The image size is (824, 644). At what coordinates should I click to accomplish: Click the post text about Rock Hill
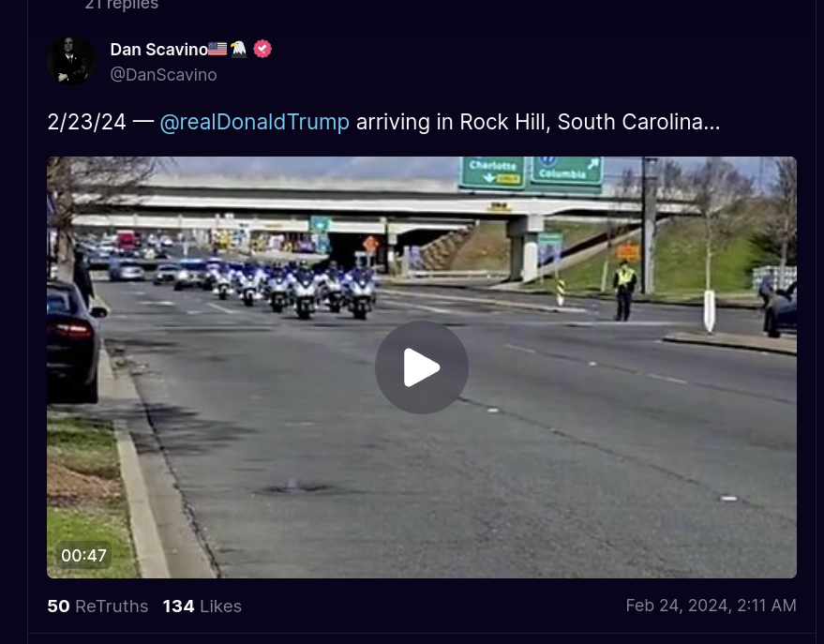[x=383, y=122]
